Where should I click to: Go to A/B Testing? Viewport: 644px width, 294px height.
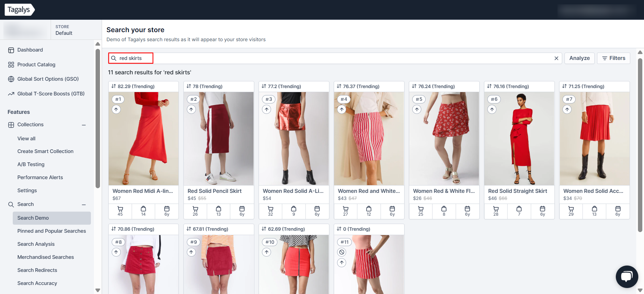31,164
